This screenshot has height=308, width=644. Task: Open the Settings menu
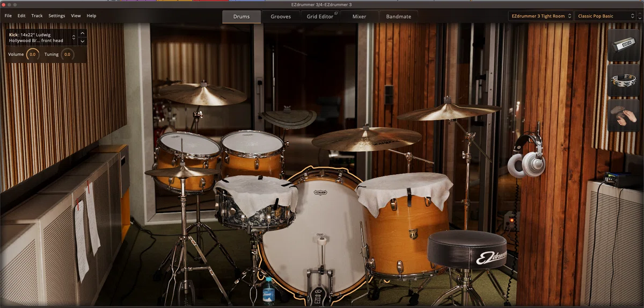(57, 16)
